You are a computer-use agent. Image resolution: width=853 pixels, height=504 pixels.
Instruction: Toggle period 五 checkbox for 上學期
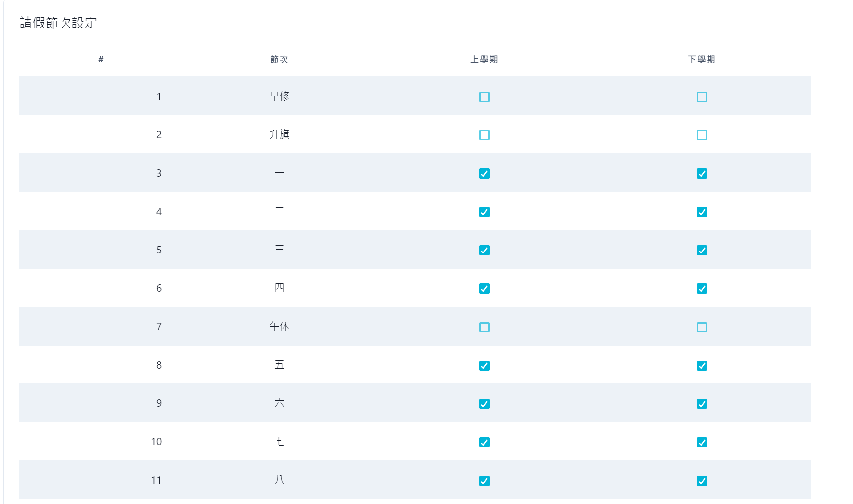click(484, 365)
